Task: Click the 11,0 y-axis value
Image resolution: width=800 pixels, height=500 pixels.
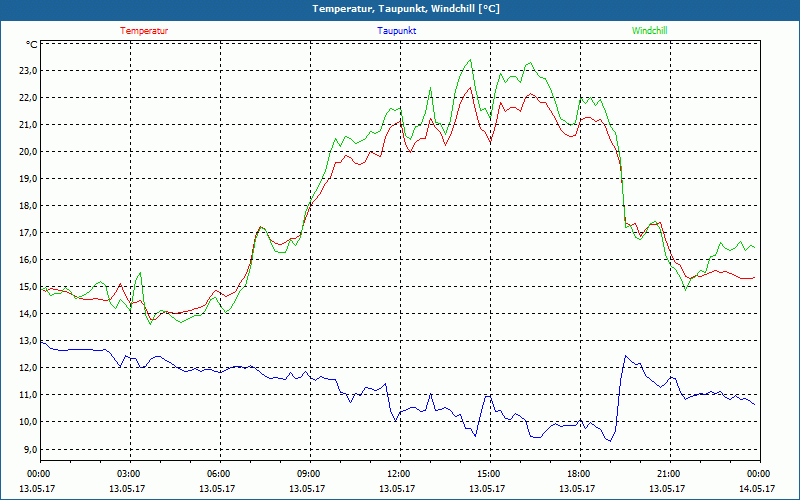Action: pyautogui.click(x=28, y=395)
